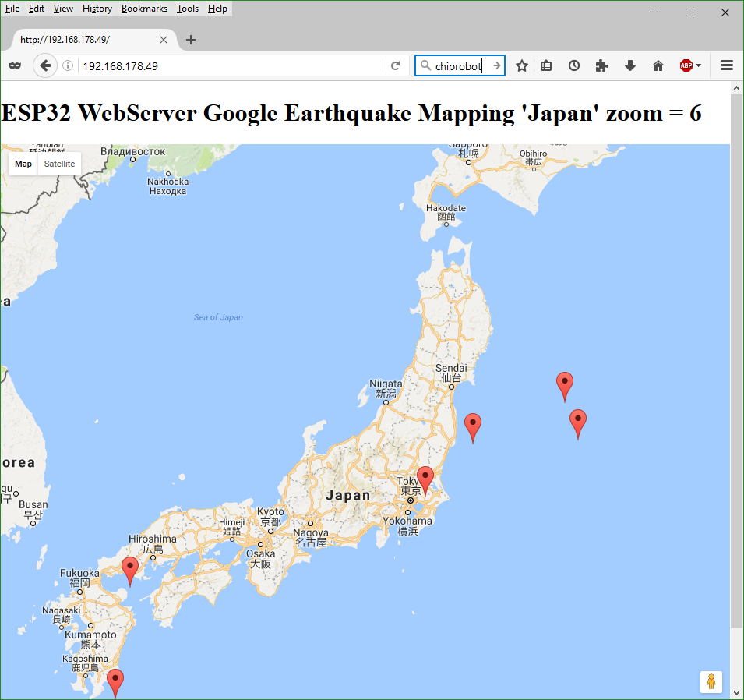Screen dimensions: 744x700
Task: Click the Busan city label
Action: tap(33, 509)
